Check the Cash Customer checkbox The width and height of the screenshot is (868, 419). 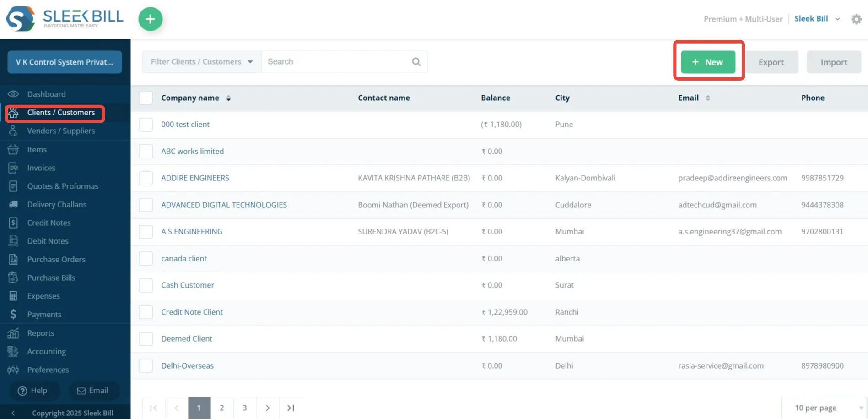[146, 285]
